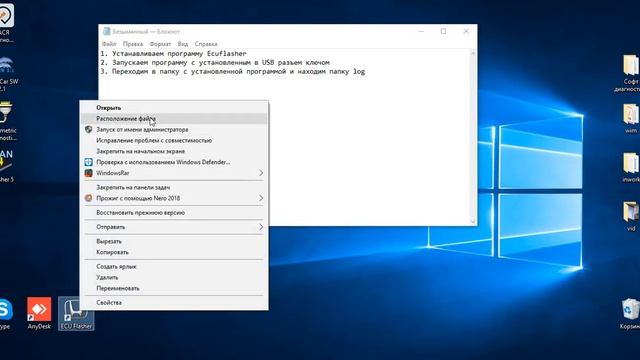Click the line starting "3. Переходим в папку"
The image size is (640, 360).
233,71
